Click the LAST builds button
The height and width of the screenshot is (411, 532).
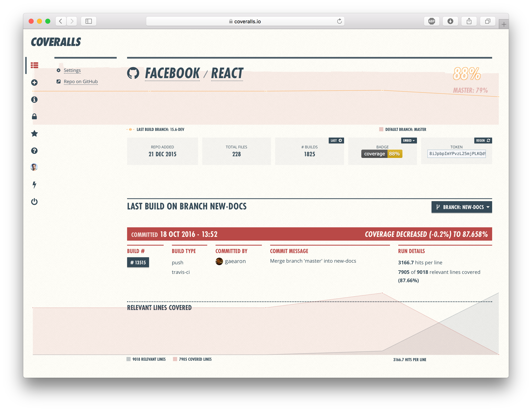336,140
